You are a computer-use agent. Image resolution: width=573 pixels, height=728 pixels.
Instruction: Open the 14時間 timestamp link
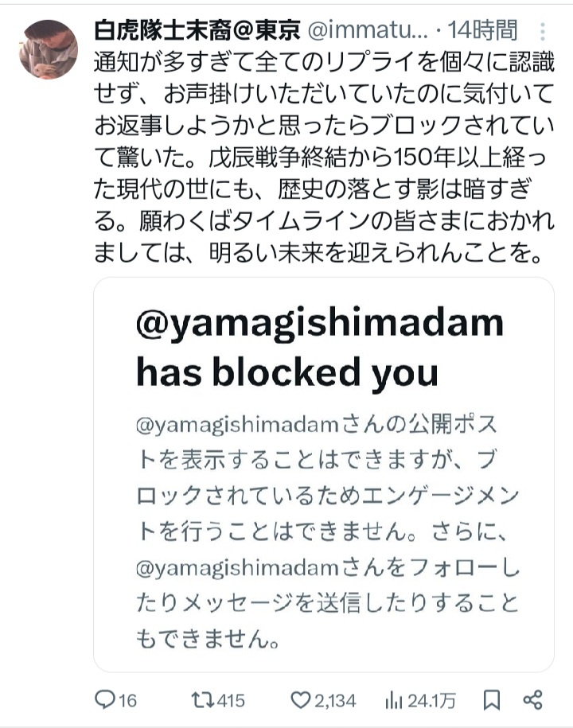point(482,31)
